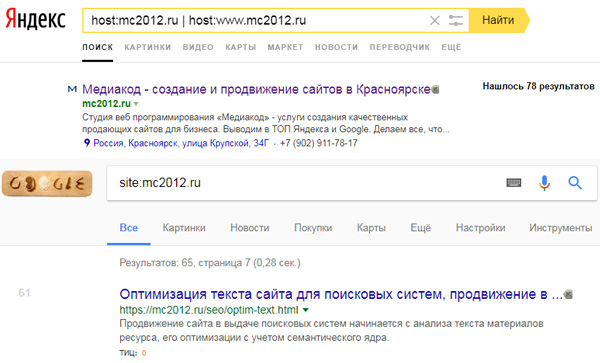Click the phone number +7 (902) 911-78-17
This screenshot has height=363, width=600.
point(319,143)
